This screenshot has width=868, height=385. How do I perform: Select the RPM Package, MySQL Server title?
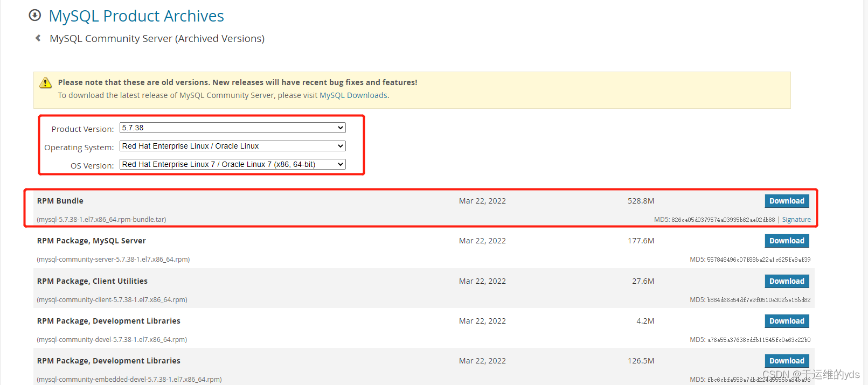pyautogui.click(x=92, y=241)
